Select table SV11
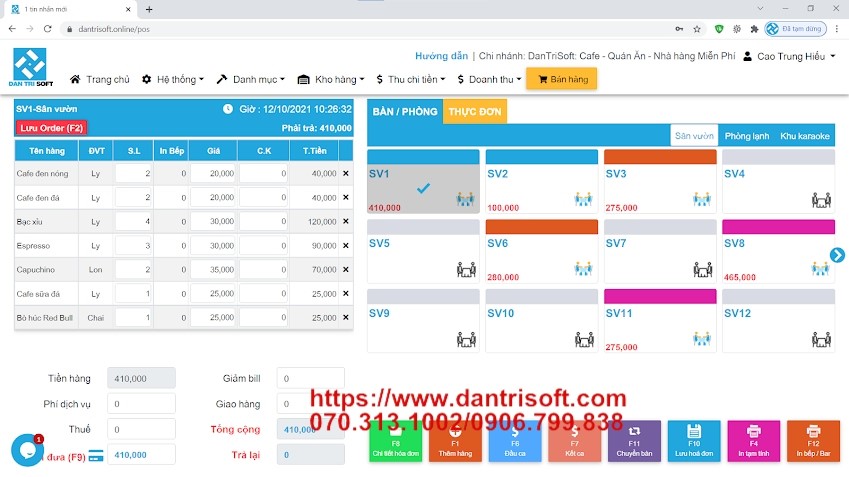This screenshot has width=849, height=477. [x=660, y=321]
